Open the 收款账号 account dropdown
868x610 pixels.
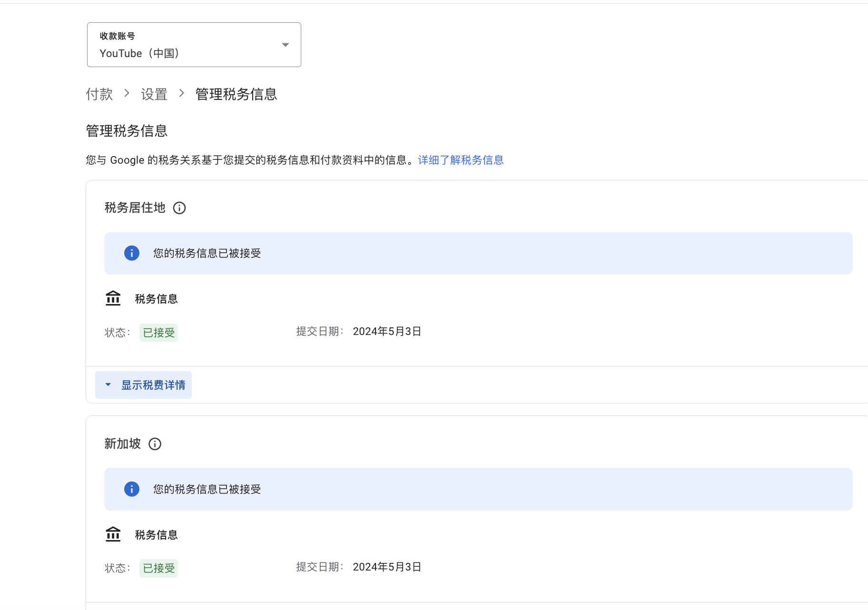(194, 45)
